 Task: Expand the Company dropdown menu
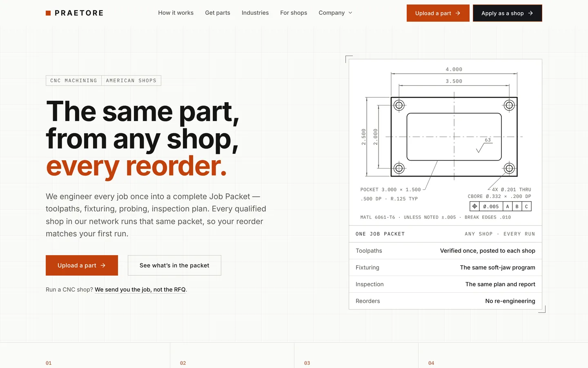(335, 13)
